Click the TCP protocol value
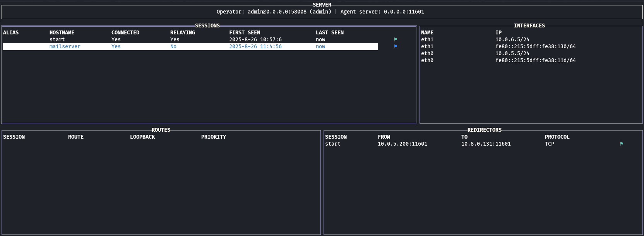Image resolution: width=644 pixels, height=236 pixels. coord(550,144)
